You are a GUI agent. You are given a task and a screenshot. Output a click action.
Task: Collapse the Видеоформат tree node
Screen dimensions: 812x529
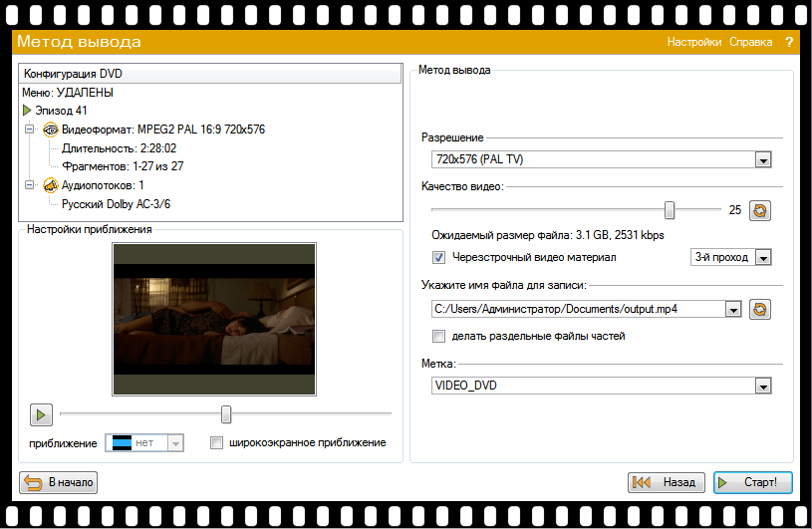(x=30, y=129)
